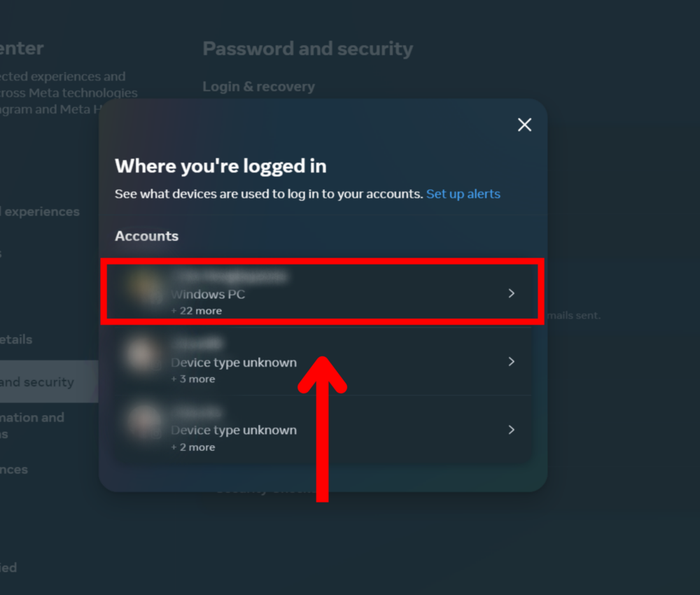Navigate to 'Ad preferences' in the sidebar
This screenshot has height=595, width=700.
pos(15,469)
